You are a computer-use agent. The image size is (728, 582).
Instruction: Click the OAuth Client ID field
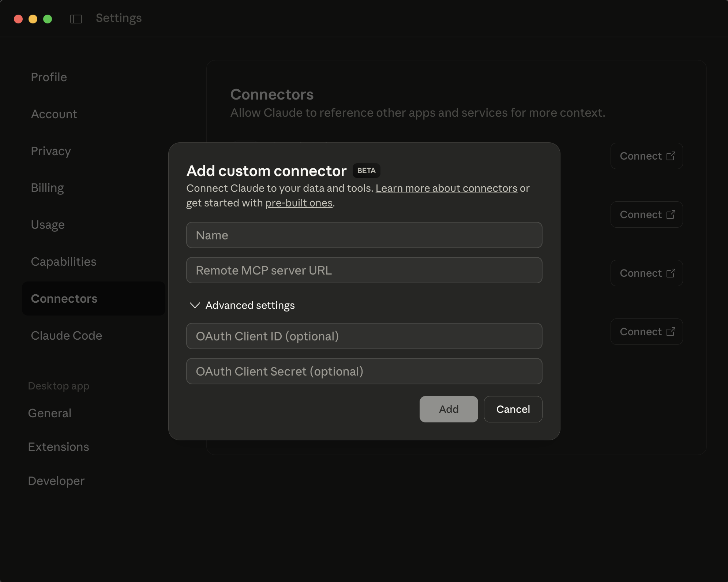pos(364,336)
